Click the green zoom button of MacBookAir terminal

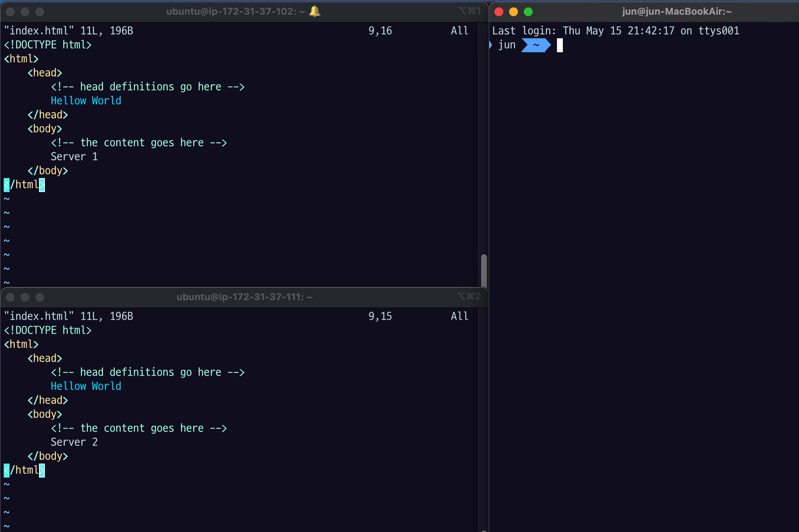coord(528,12)
